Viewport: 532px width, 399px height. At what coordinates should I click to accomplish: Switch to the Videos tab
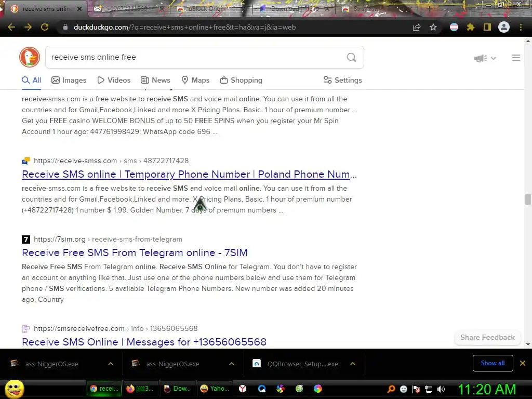[x=114, y=81]
